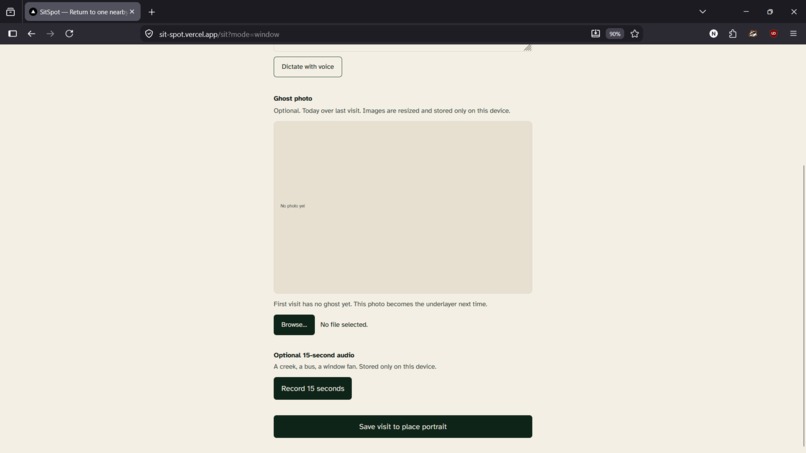The width and height of the screenshot is (806, 453).
Task: Click the ghost photo preview area
Action: point(402,207)
